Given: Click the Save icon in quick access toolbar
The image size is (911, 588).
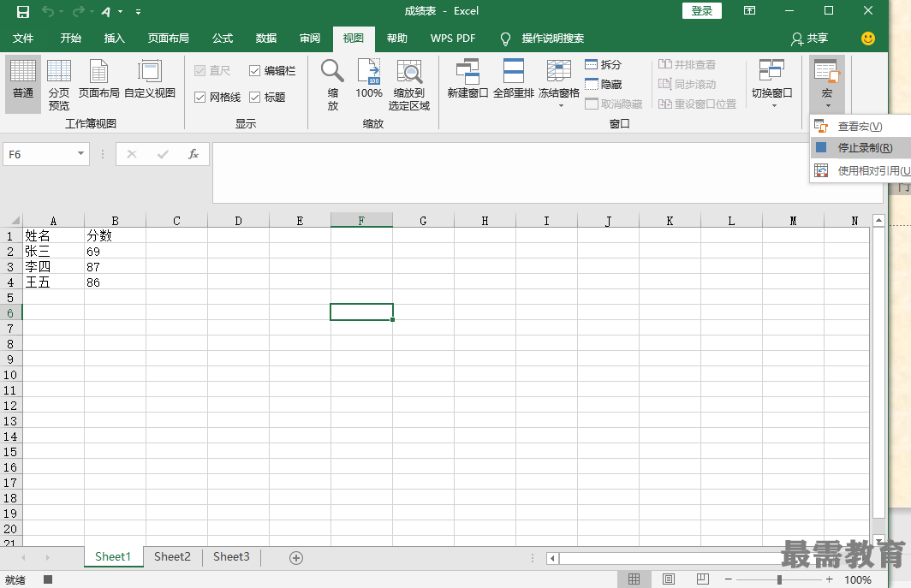Looking at the screenshot, I should click(22, 11).
